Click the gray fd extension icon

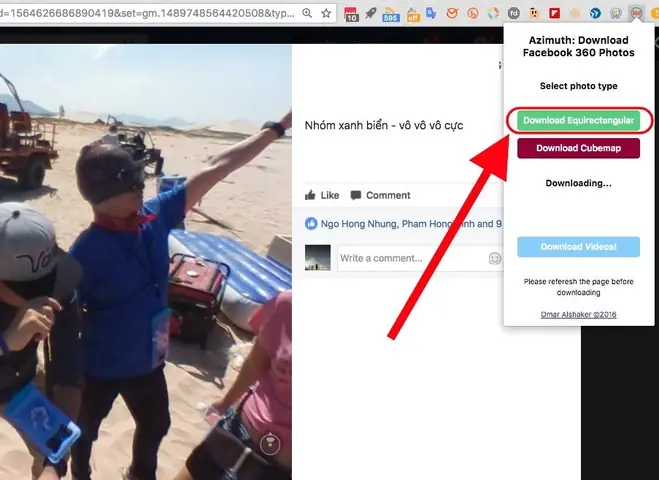[514, 13]
